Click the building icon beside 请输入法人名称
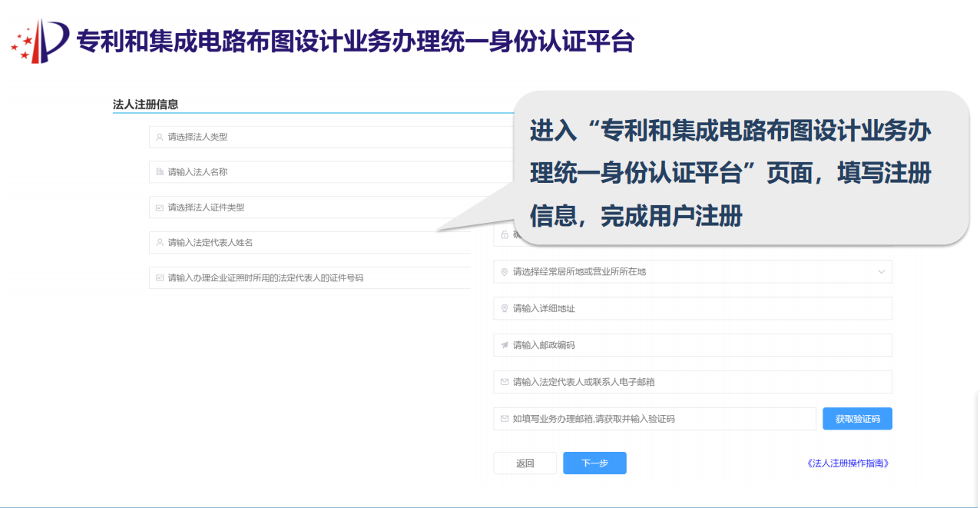 (160, 172)
